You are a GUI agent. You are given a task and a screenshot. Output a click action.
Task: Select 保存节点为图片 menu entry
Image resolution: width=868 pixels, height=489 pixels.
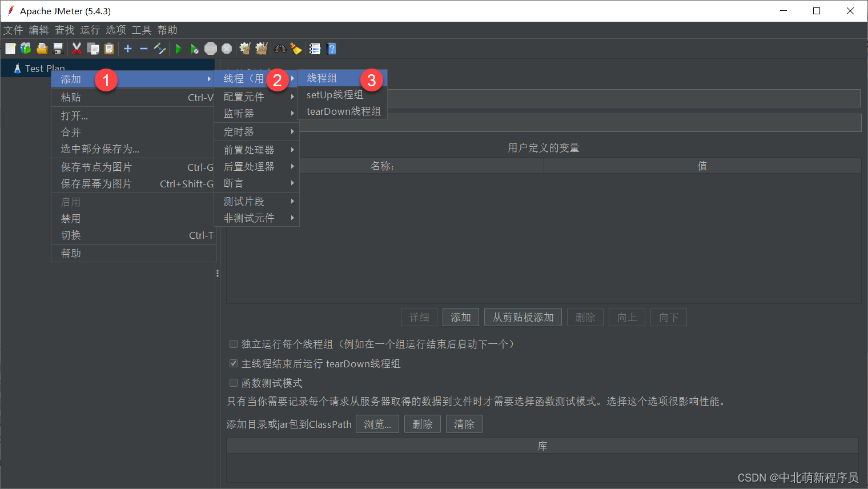(x=133, y=167)
